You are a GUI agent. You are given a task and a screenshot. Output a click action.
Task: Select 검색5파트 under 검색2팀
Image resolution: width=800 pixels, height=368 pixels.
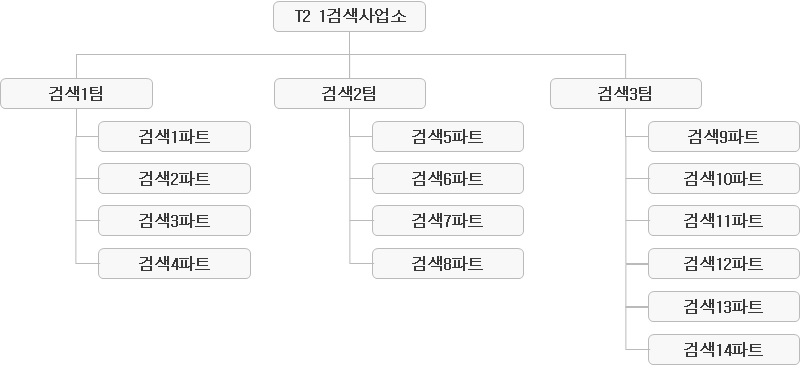pyautogui.click(x=448, y=136)
